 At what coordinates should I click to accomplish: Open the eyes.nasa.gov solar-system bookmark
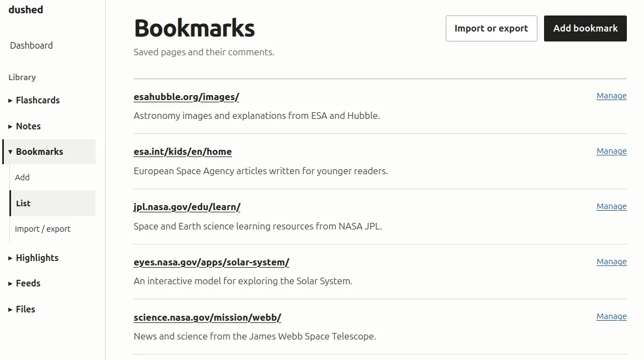(x=212, y=263)
